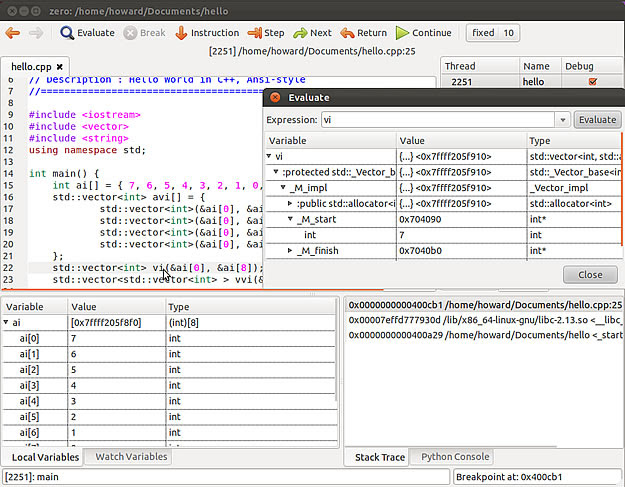625x487 pixels.
Task: Select thread 2251 row
Action: (533, 82)
